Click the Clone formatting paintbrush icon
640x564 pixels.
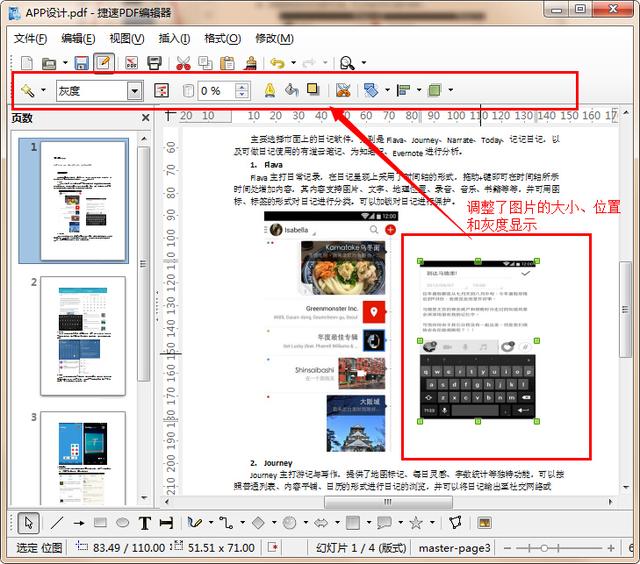(250, 63)
